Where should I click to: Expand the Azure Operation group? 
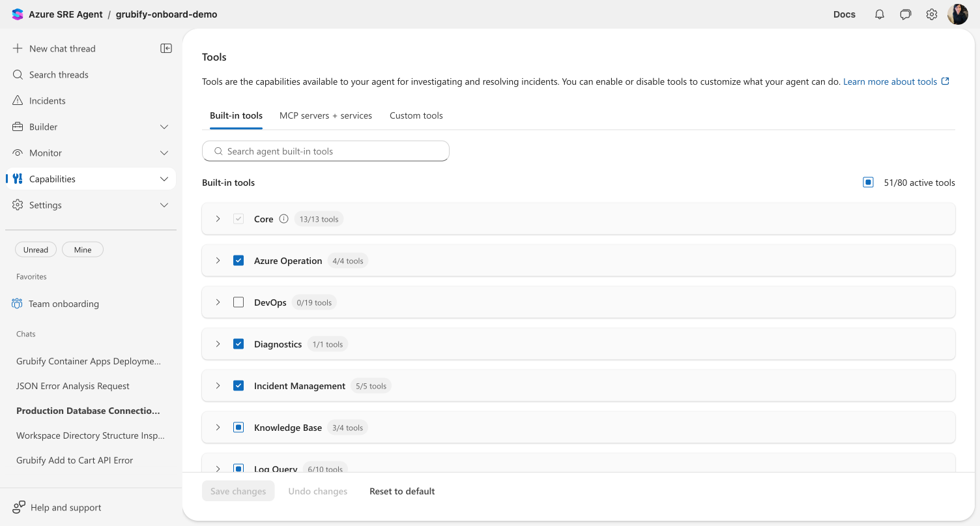pyautogui.click(x=218, y=261)
